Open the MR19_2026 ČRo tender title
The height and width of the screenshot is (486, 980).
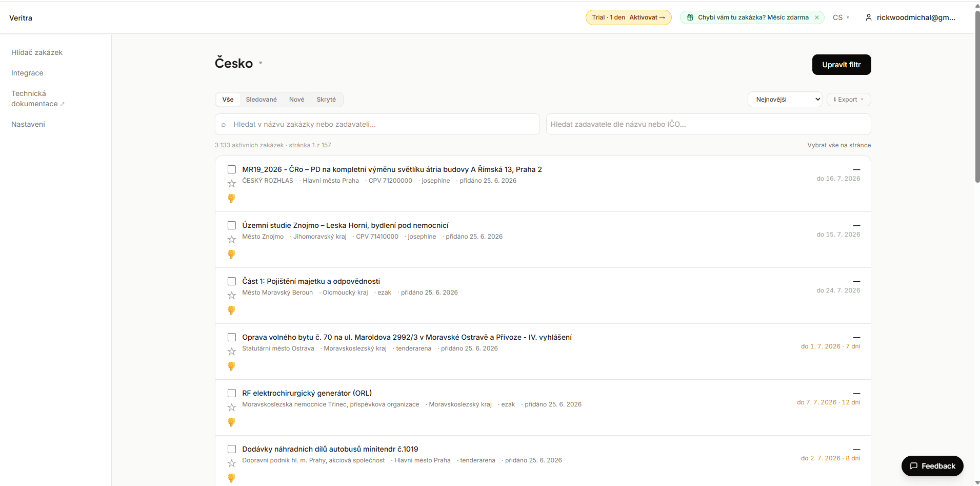pos(392,169)
